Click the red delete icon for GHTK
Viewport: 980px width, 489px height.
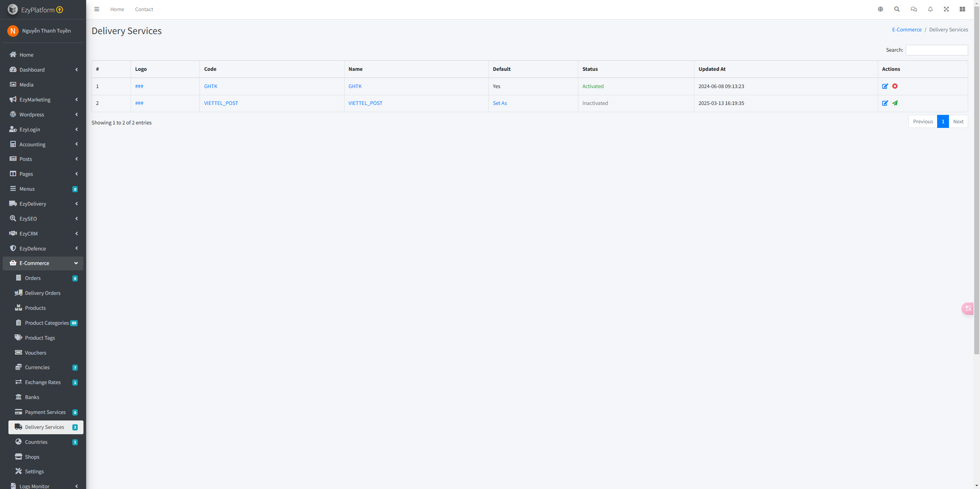pyautogui.click(x=895, y=86)
